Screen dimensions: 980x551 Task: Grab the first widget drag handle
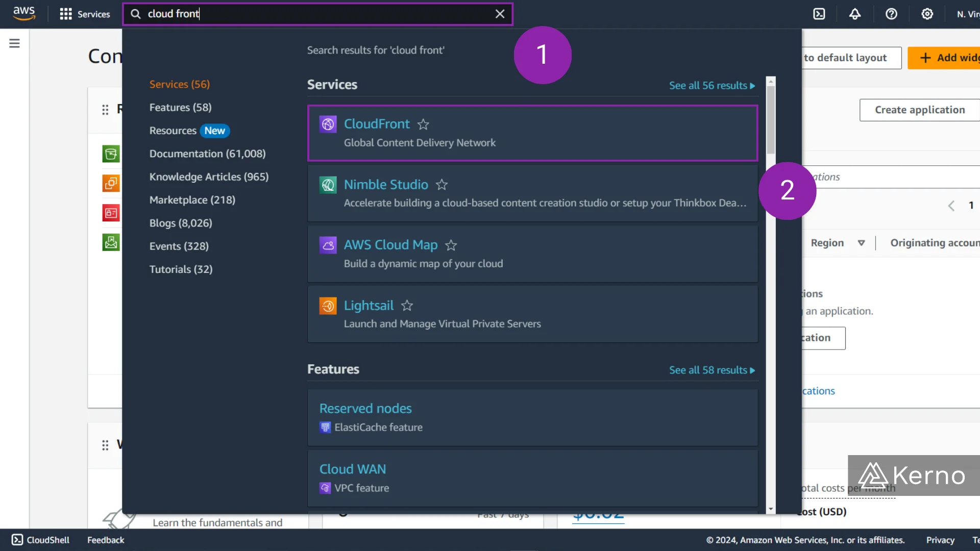[105, 110]
